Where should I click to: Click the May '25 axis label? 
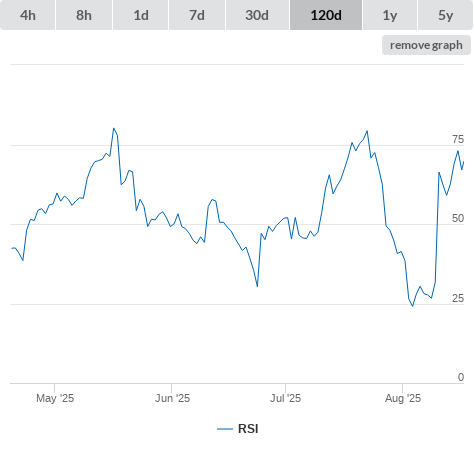pos(55,398)
